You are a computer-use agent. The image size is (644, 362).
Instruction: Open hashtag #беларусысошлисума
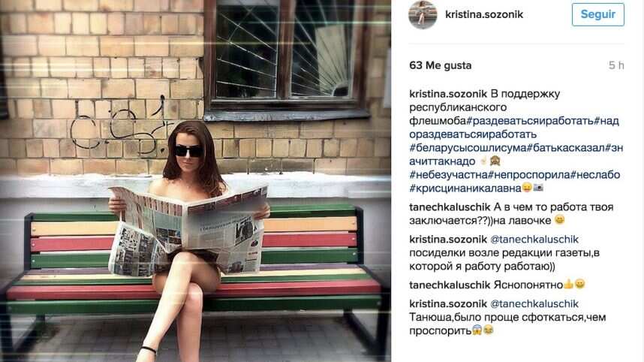(468, 148)
